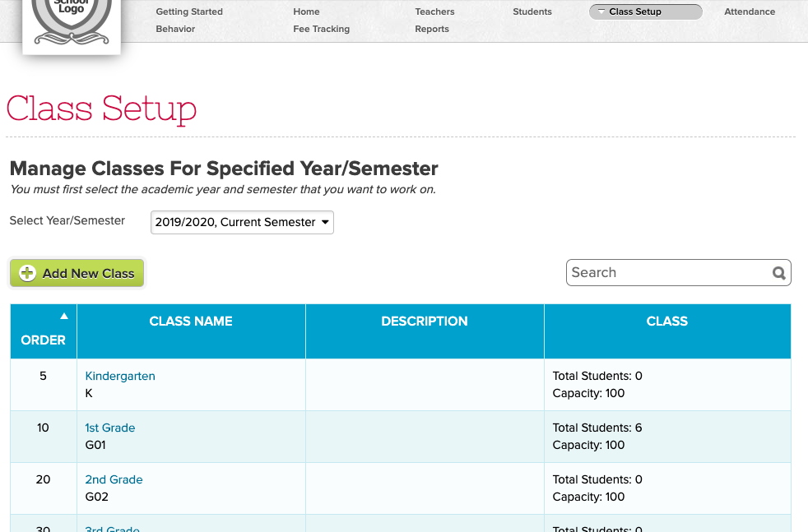
Task: Click the Class Setup tab arrow icon
Action: (601, 12)
